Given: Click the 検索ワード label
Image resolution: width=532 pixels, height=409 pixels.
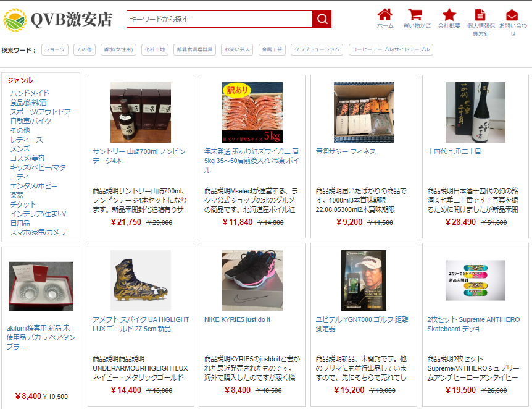Looking at the screenshot, I should point(19,50).
